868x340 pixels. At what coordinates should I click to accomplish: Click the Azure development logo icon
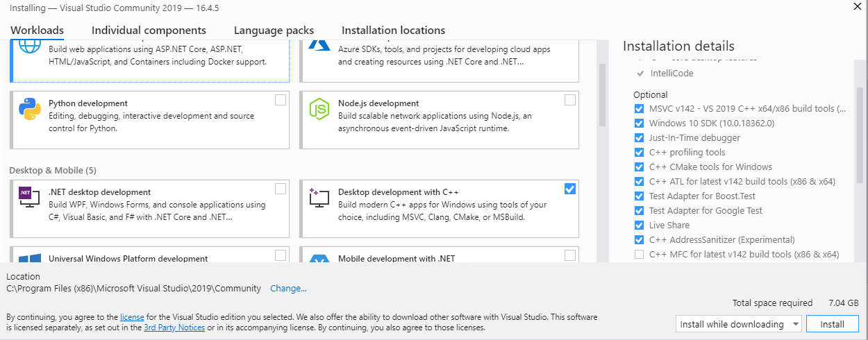[319, 46]
